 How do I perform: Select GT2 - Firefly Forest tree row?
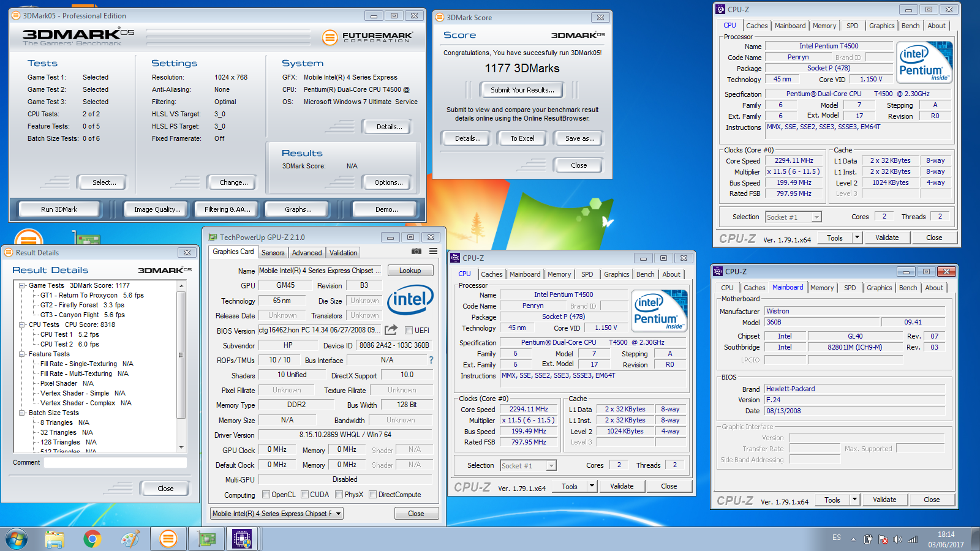pyautogui.click(x=82, y=305)
